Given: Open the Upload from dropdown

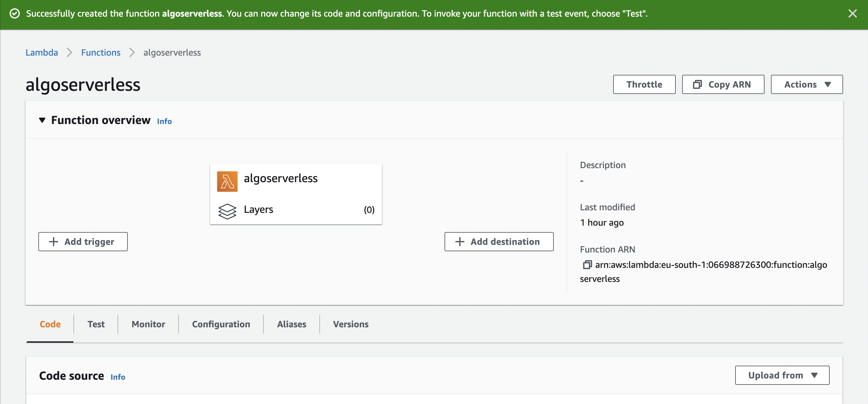Looking at the screenshot, I should pos(782,375).
